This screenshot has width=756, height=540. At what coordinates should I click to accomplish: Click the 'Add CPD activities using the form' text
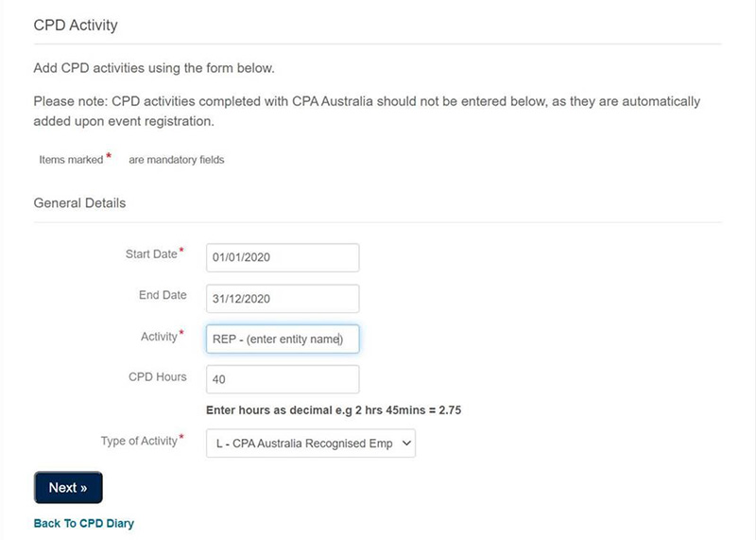tap(154, 68)
